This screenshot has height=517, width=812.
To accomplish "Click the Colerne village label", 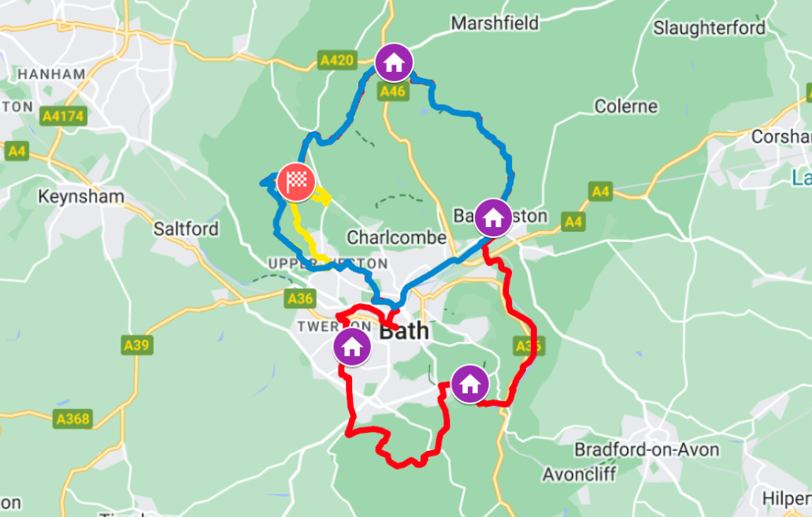I will point(626,106).
